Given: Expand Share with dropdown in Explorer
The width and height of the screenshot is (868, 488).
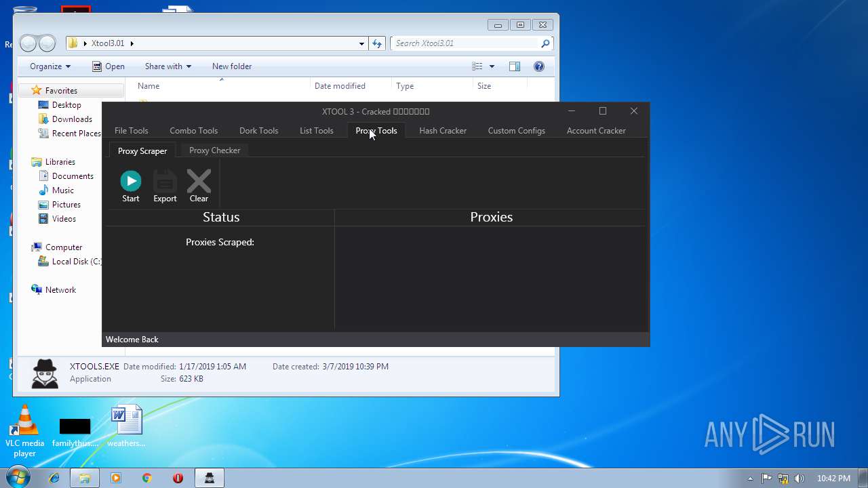Looking at the screenshot, I should (x=168, y=66).
